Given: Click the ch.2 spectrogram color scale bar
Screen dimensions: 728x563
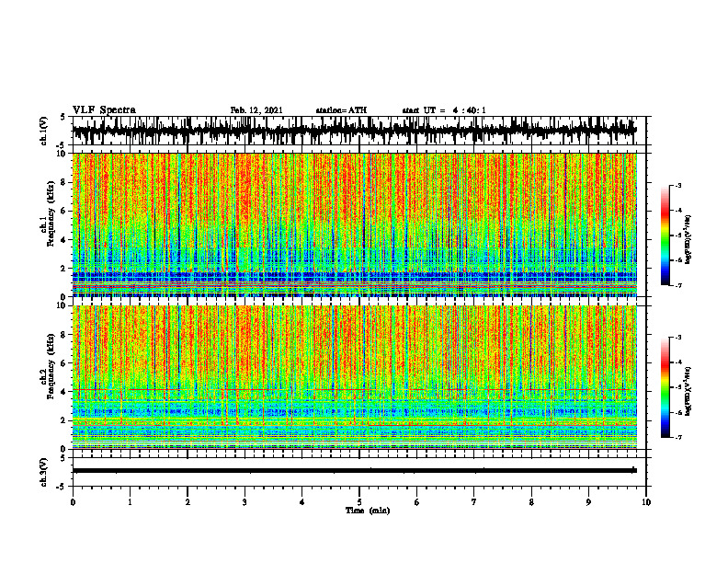Looking at the screenshot, I should click(x=665, y=387).
